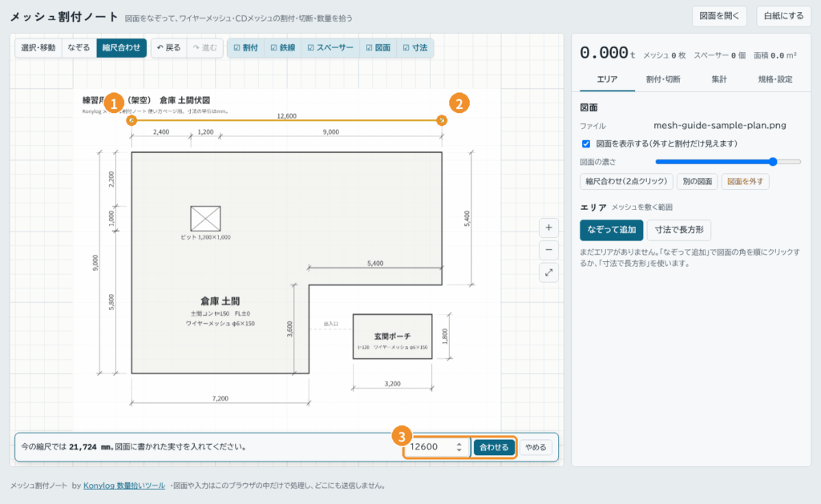Open the 規格・設定 tab
Viewport: 821px width, 504px height.
click(775, 79)
